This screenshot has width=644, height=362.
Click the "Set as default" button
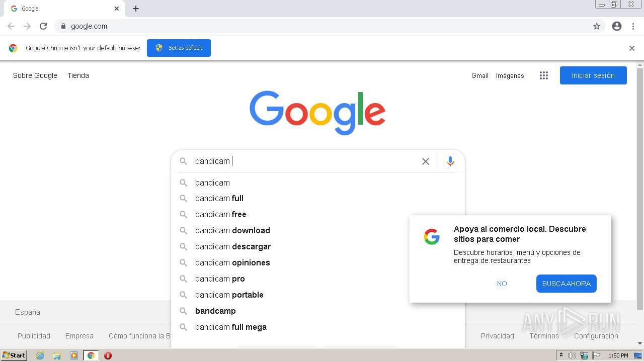[x=179, y=48]
